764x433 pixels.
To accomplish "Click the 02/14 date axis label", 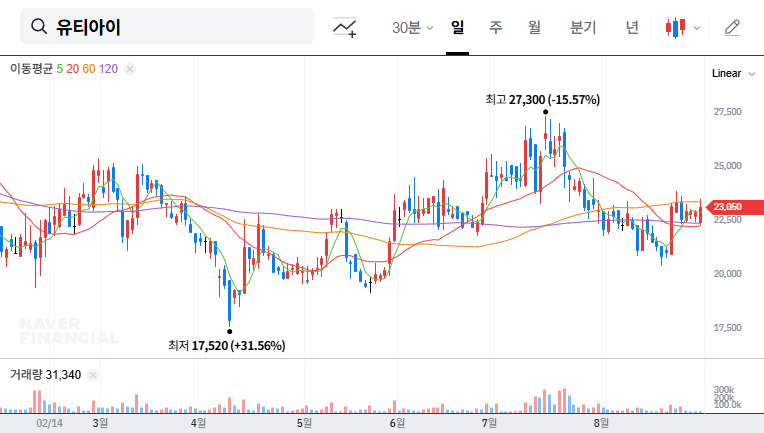I will coord(49,423).
